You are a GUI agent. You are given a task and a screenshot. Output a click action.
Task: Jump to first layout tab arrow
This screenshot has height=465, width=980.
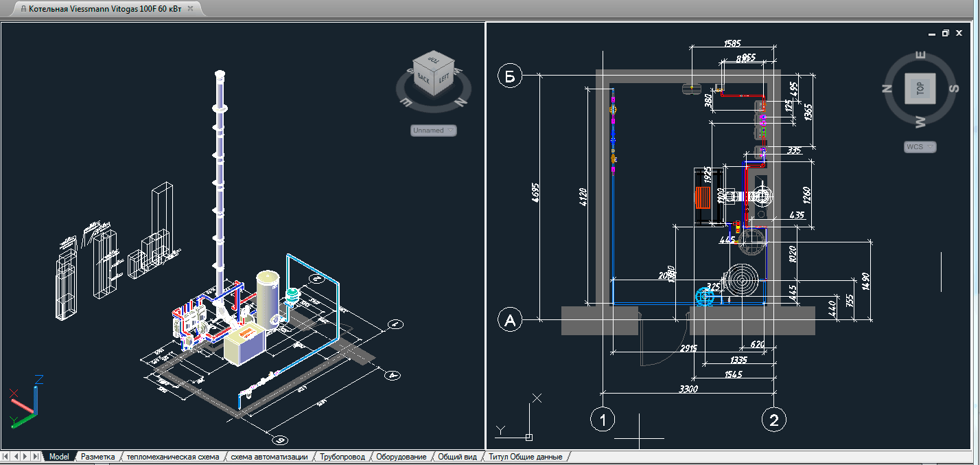pos(6,456)
